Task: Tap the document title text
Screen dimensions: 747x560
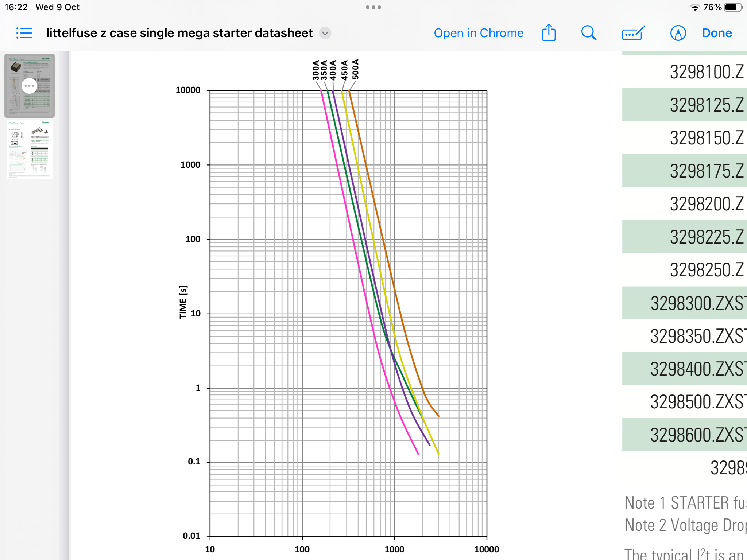Action: [x=179, y=33]
